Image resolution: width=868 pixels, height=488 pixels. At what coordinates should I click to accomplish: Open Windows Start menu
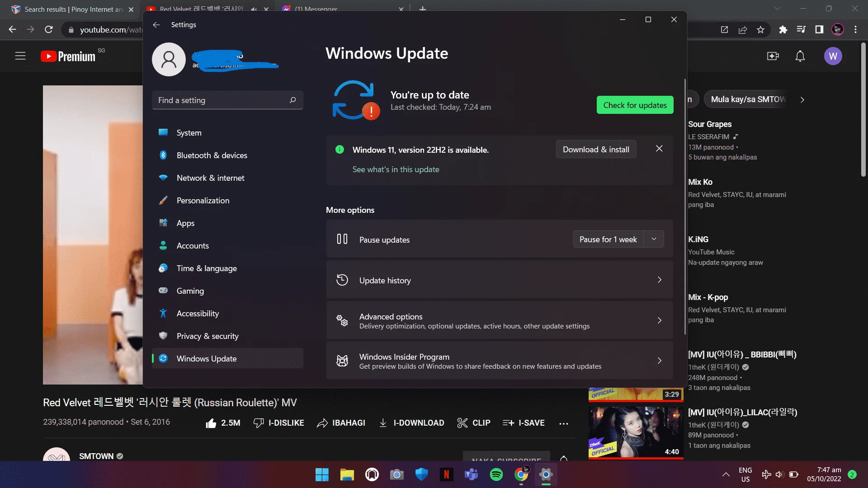[322, 474]
